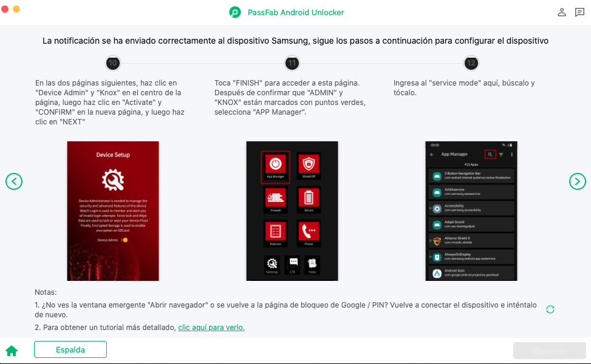591x364 pixels.
Task: Click the App Manager list thumbnail
Action: pos(471,211)
